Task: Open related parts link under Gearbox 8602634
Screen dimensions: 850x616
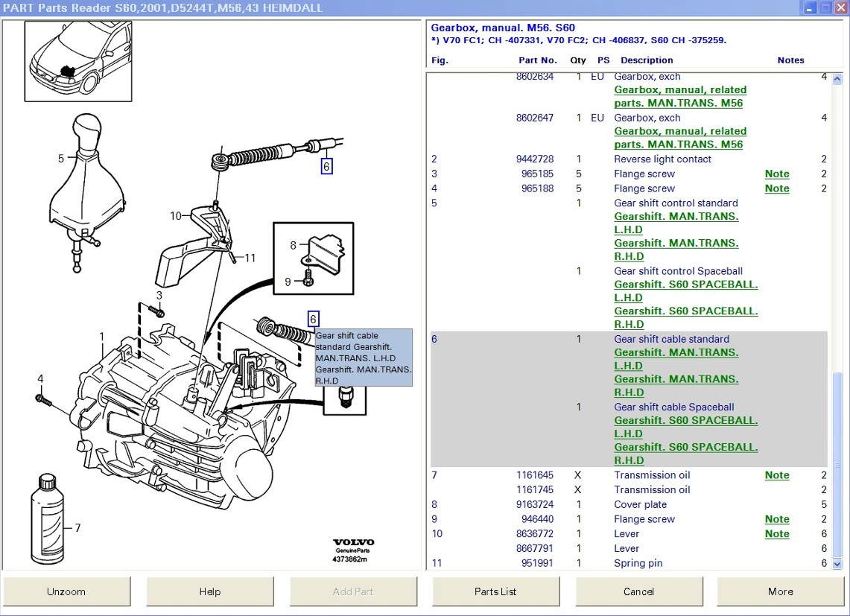Action: coord(680,97)
